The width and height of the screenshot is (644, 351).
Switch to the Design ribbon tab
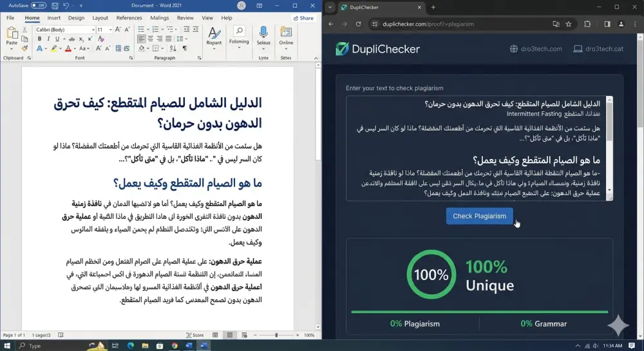click(76, 18)
